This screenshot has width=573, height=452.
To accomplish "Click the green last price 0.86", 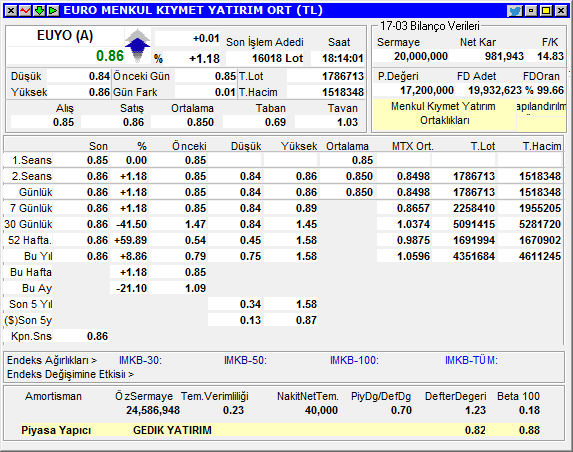I will [x=110, y=56].
